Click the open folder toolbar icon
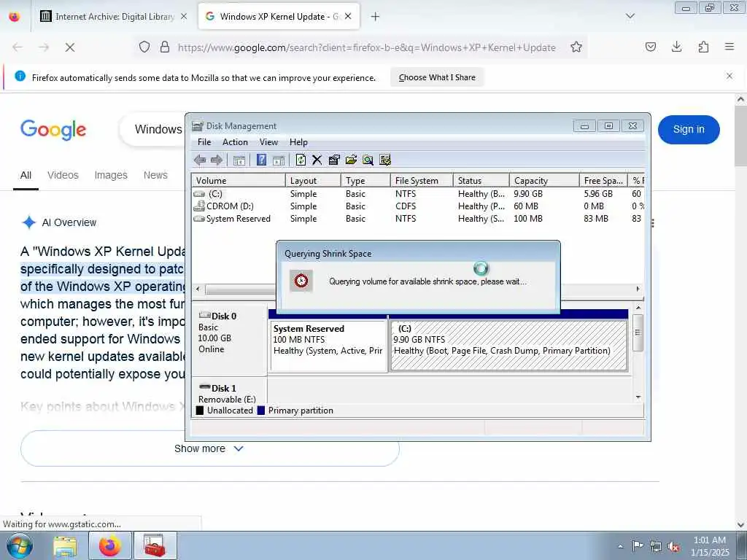Image resolution: width=747 pixels, height=560 pixels. (x=351, y=160)
